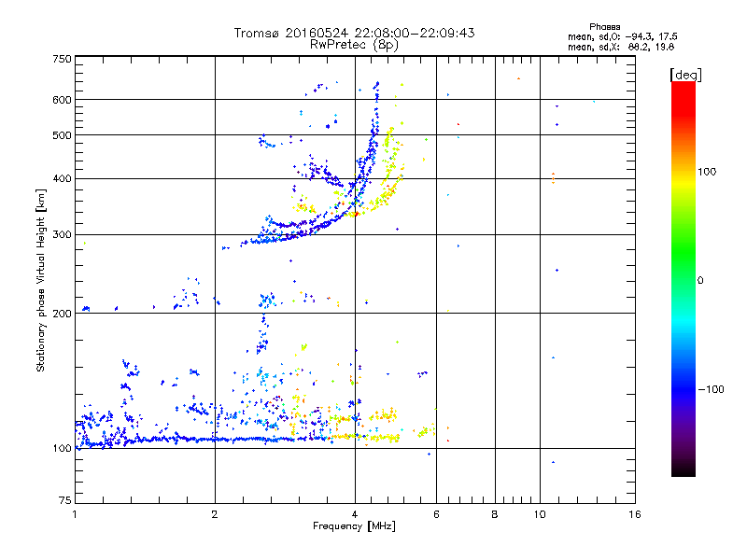747x560 pixels.
Task: Click the '[deg]' colorbar unit label
Action: pos(685,75)
